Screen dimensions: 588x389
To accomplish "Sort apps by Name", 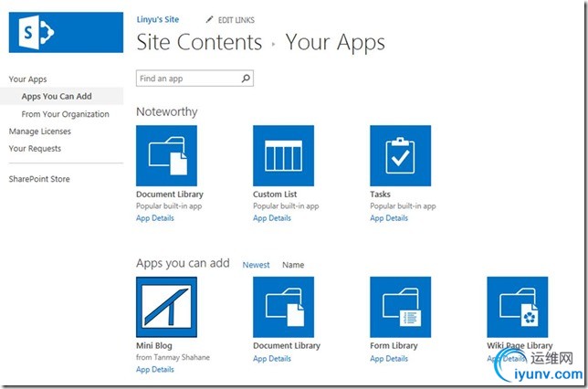I will (293, 265).
